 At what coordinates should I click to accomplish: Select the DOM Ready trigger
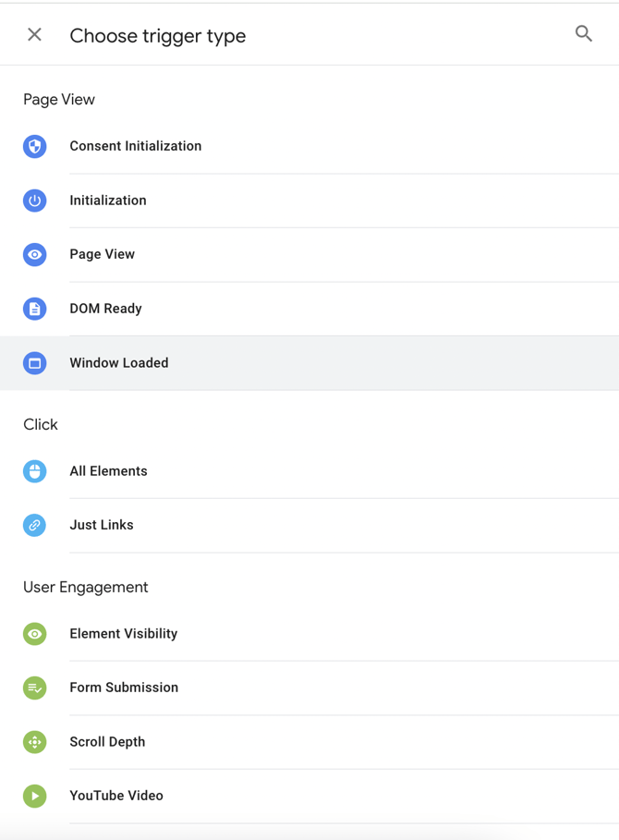tap(105, 309)
